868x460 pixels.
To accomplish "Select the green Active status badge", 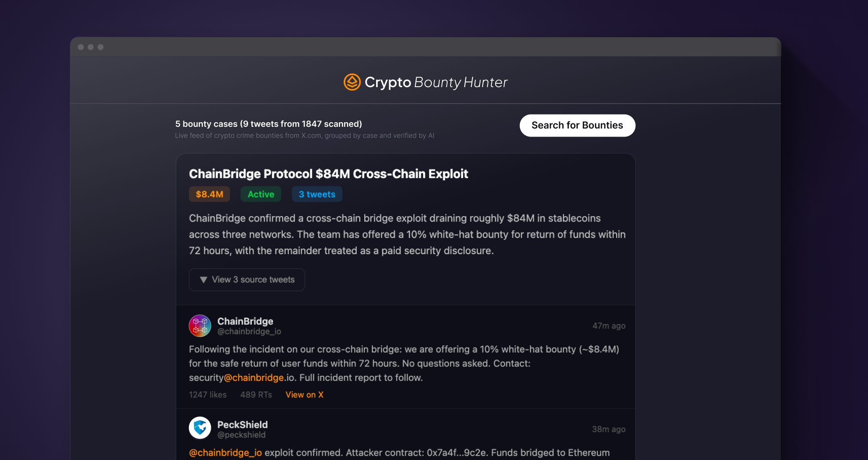I will click(261, 194).
